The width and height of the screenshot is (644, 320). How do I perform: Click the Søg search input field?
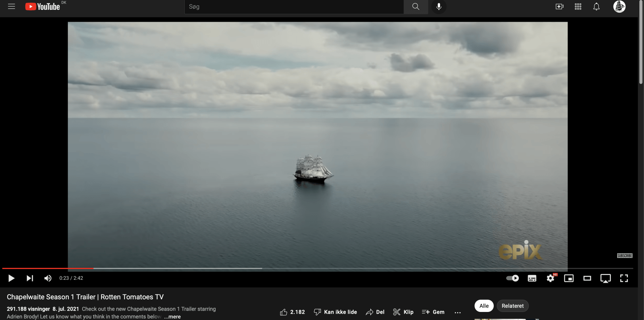(294, 7)
